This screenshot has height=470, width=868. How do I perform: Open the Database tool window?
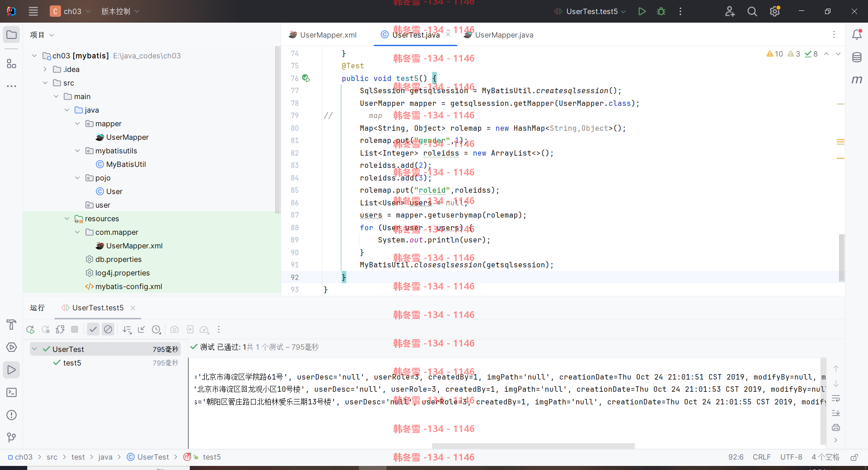pos(857,57)
